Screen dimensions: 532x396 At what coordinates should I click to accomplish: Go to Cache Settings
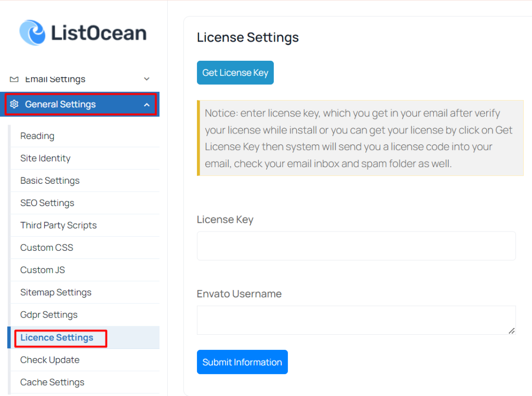pyautogui.click(x=85, y=383)
